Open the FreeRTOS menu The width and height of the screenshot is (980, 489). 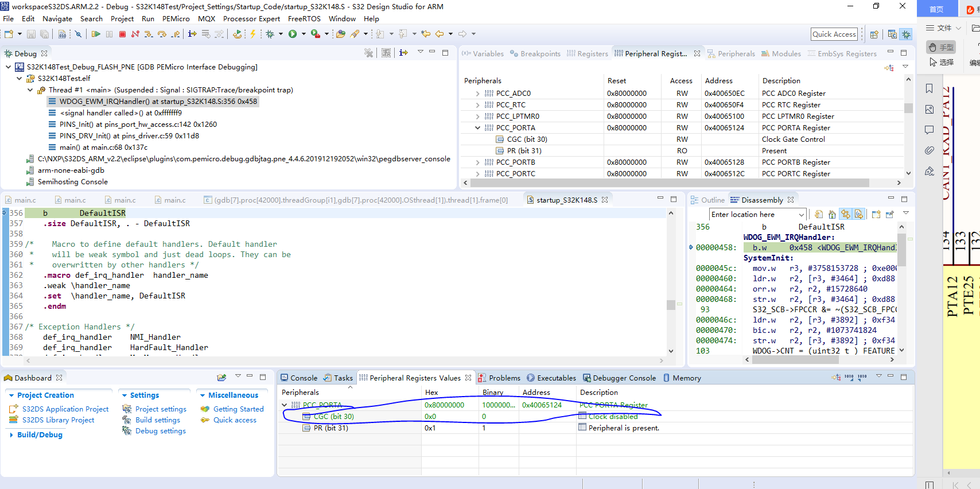(x=304, y=18)
